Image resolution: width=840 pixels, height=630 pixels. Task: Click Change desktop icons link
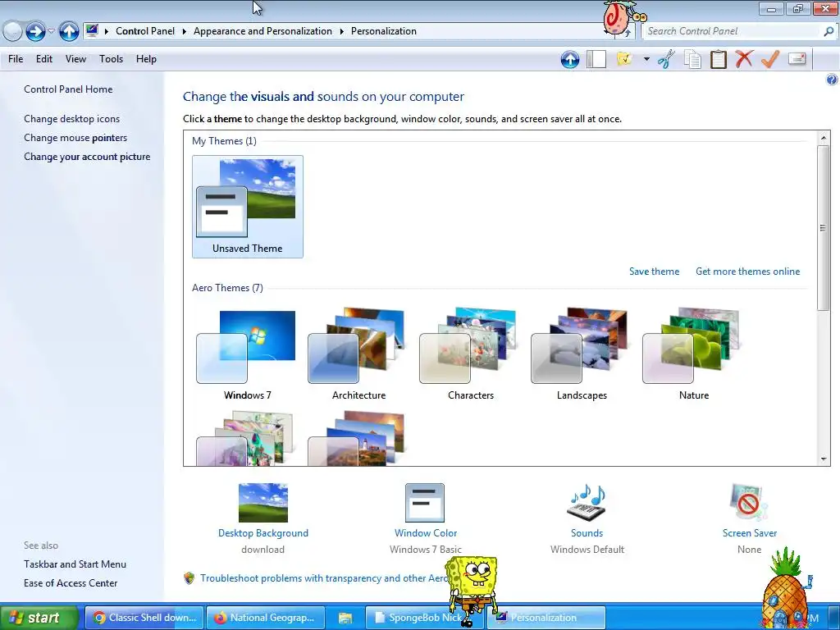(x=72, y=119)
